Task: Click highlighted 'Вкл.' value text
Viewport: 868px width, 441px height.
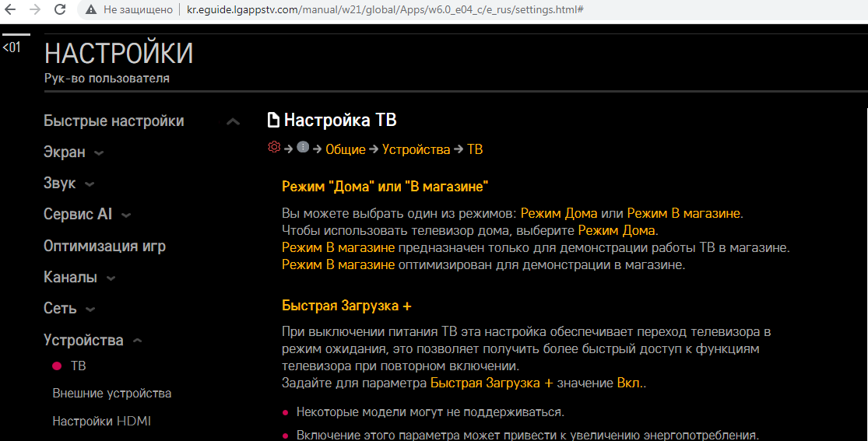Action: point(631,383)
